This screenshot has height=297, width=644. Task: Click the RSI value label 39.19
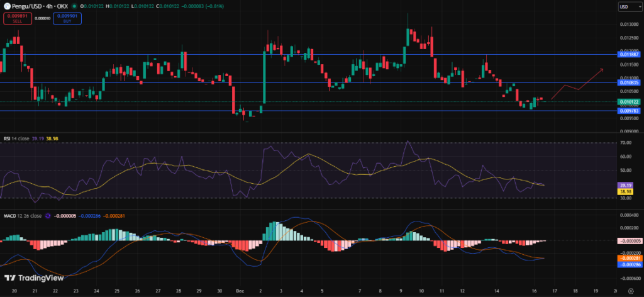629,185
